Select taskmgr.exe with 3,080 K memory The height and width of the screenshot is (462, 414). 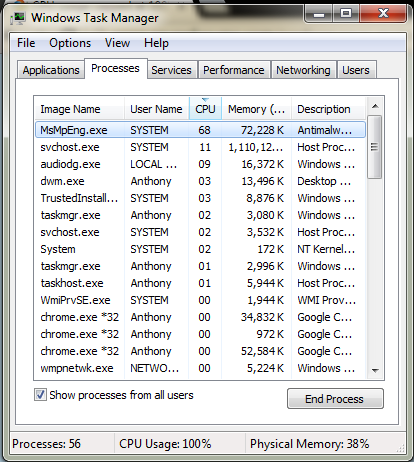(x=200, y=215)
